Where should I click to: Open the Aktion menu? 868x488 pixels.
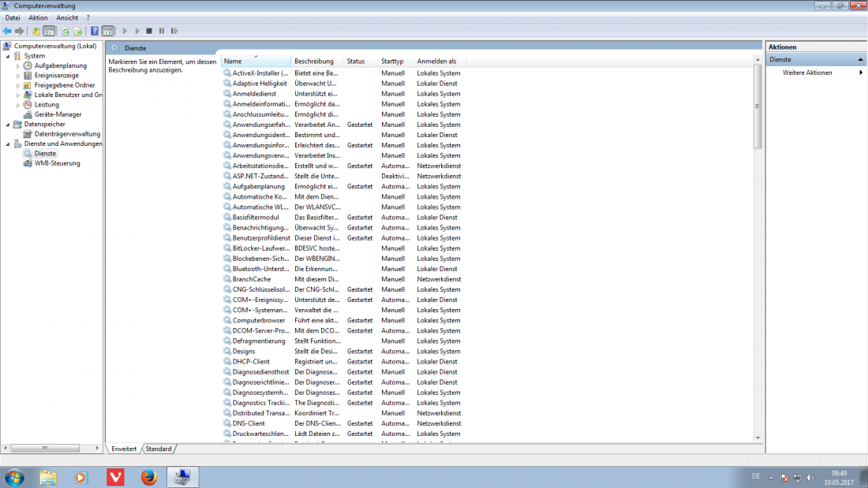coord(37,17)
